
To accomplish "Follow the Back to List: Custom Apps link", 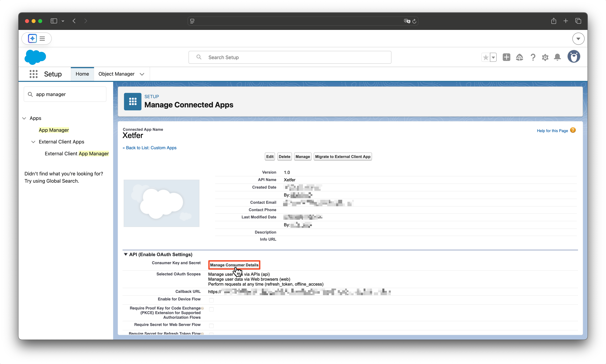I will 150,148.
